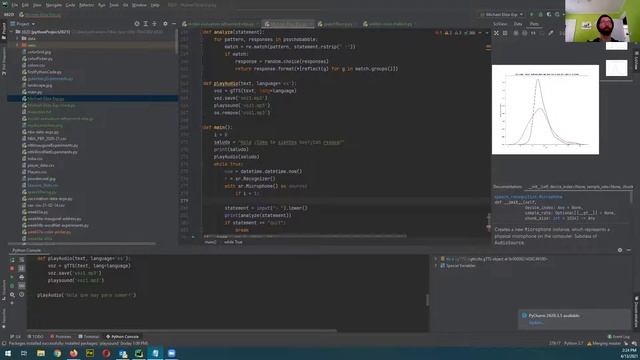Hide the Project panel with minus icon

coord(173,24)
